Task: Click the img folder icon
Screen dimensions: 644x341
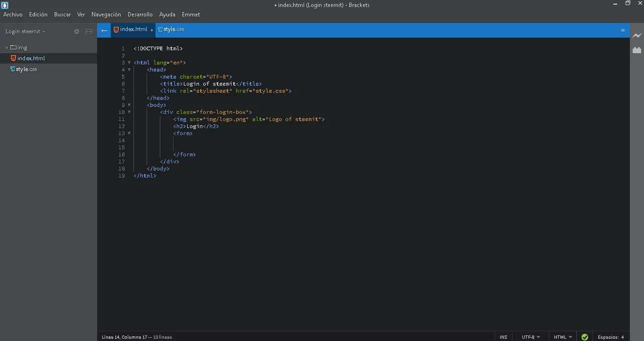Action: (x=14, y=47)
